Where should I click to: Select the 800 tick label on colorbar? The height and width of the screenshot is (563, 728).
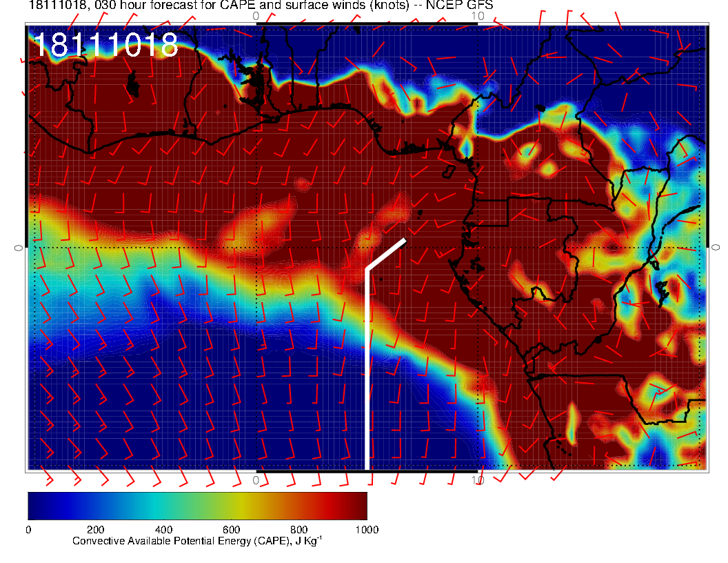pyautogui.click(x=299, y=530)
